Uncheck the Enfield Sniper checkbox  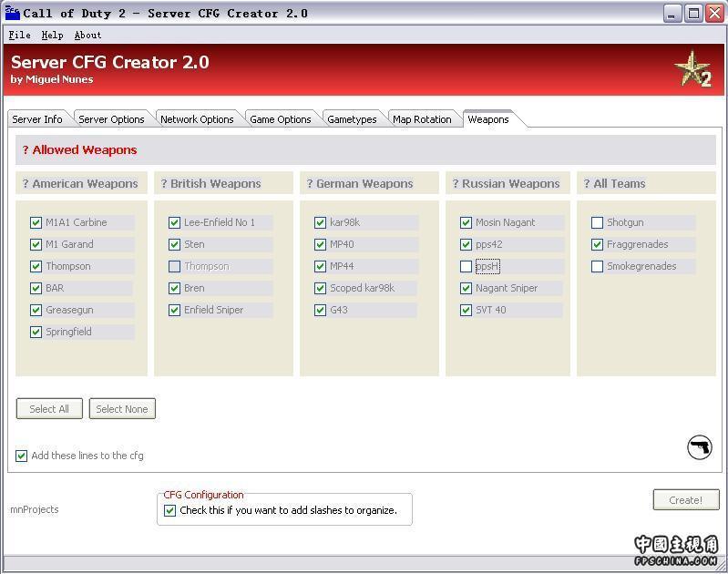pos(174,310)
